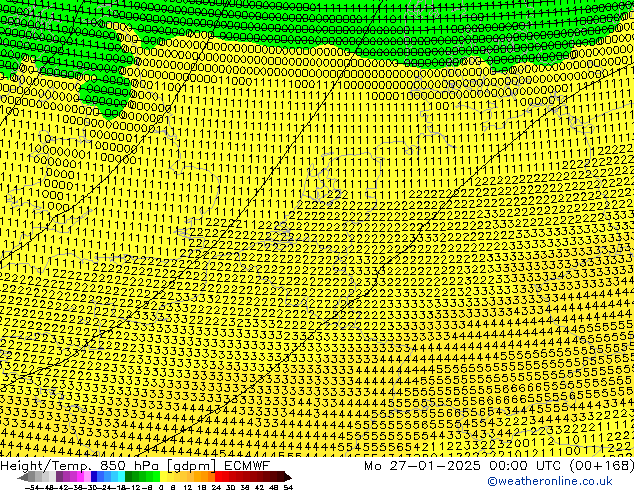
Task: Click the dark arrow tip at the legend's right end
Action: pos(288,477)
